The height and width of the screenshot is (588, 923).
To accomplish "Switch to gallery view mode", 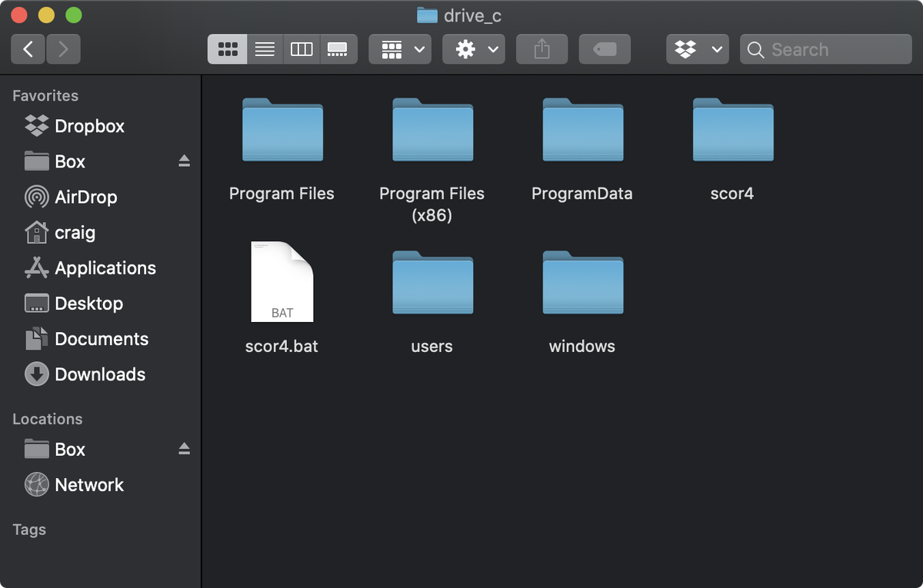I will click(x=338, y=50).
